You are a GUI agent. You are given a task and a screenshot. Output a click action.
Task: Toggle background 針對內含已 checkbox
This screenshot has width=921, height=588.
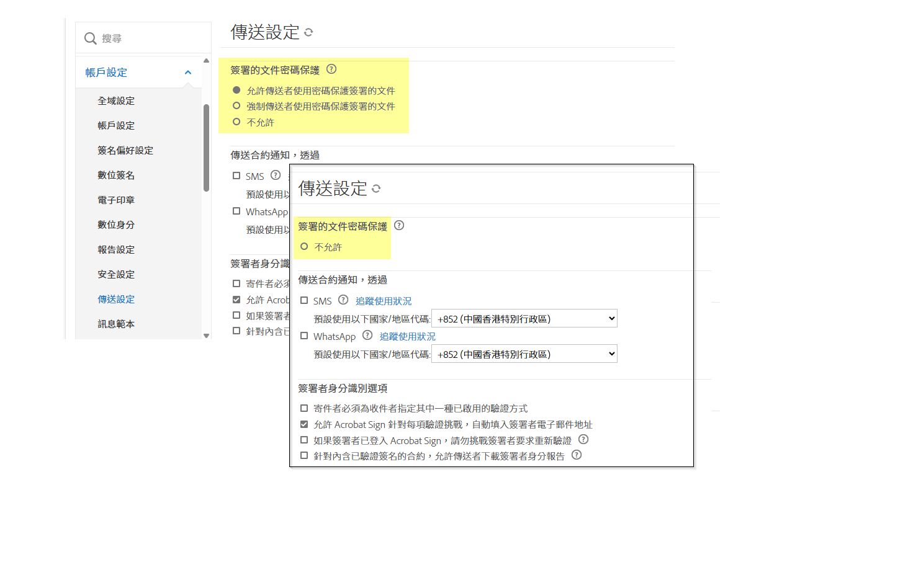[x=236, y=331]
